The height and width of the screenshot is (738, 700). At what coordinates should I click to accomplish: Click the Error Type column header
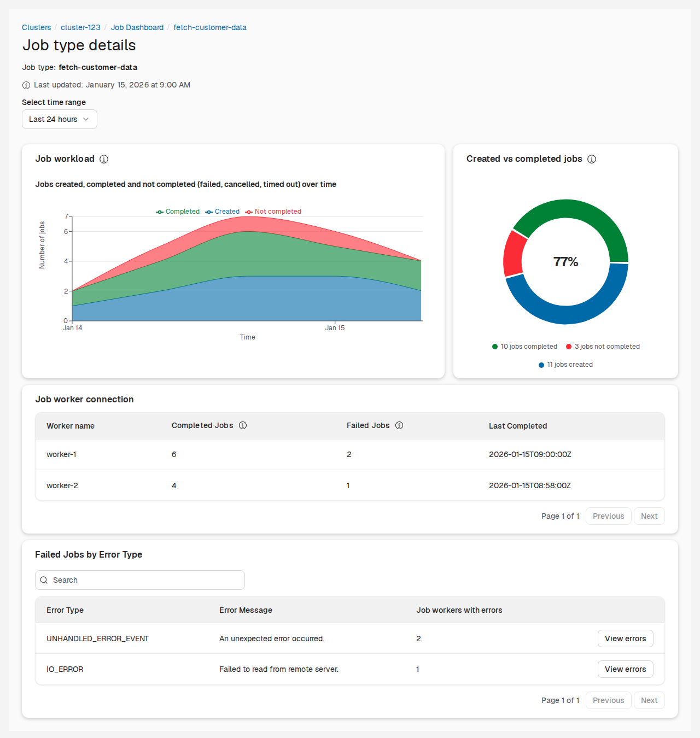coord(65,610)
